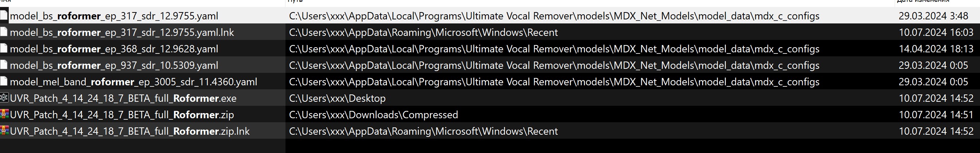Click the file icon of model_bs_roformer_ep_368 yaml
980x153 pixels.
(x=4, y=48)
